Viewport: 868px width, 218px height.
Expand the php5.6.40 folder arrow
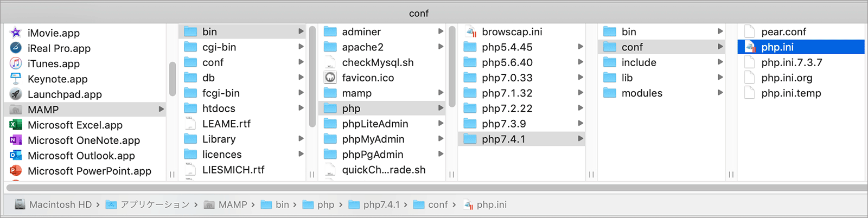click(x=580, y=62)
